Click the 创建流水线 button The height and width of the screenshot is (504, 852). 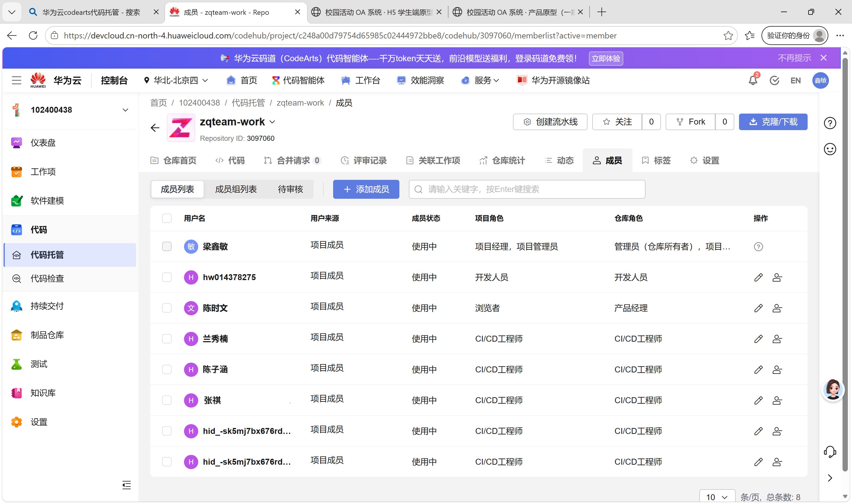point(550,122)
